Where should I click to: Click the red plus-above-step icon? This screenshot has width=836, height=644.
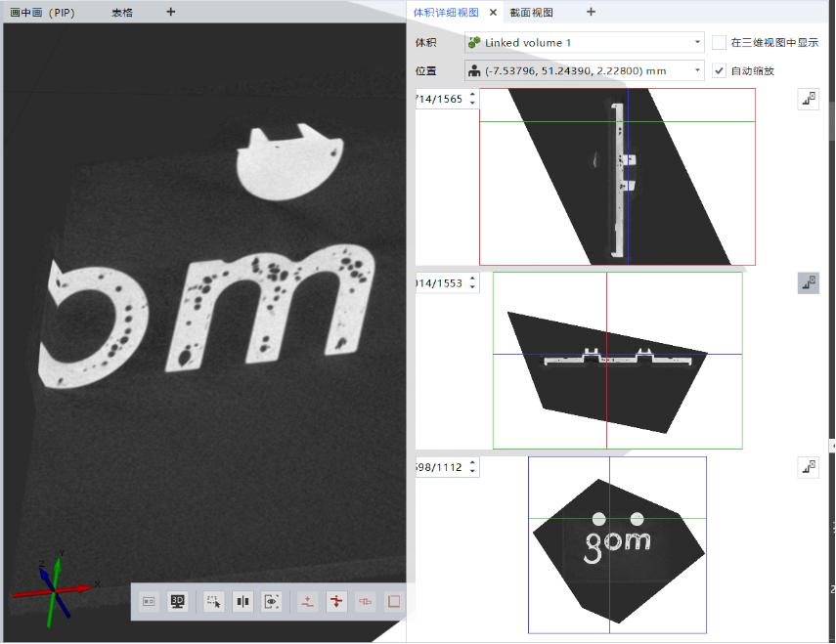point(308,602)
